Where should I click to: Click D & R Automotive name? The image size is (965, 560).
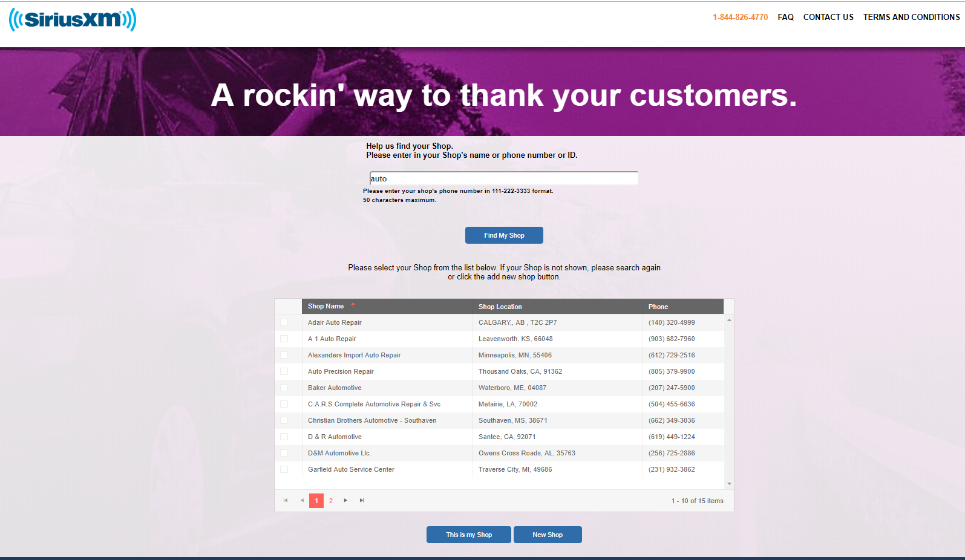(335, 437)
